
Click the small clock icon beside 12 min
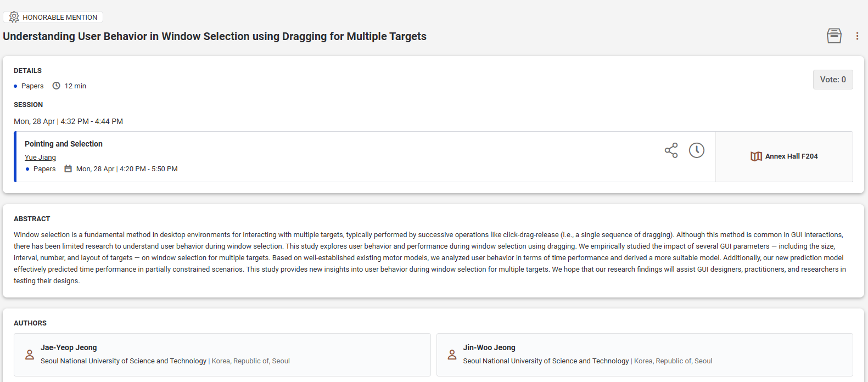pyautogui.click(x=56, y=86)
